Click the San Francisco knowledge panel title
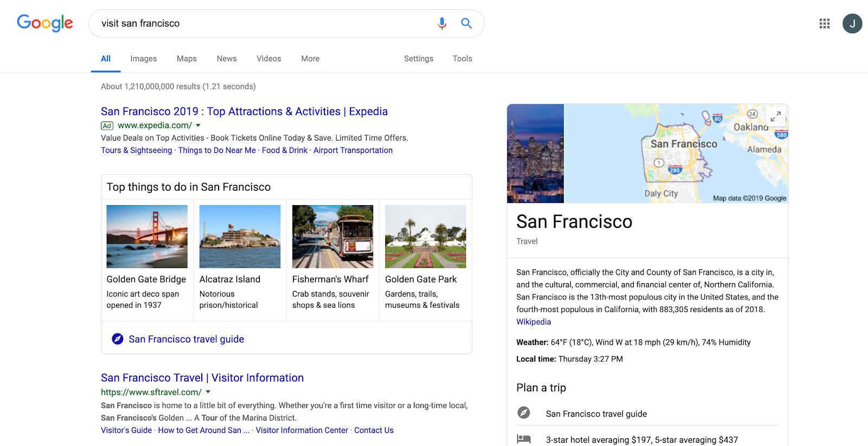The image size is (868, 446). pyautogui.click(x=574, y=221)
